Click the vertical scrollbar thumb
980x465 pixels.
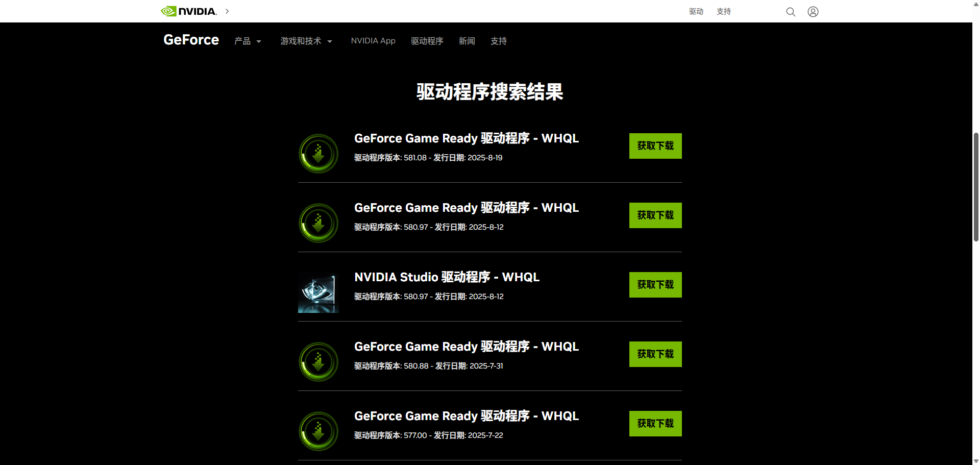[x=976, y=186]
